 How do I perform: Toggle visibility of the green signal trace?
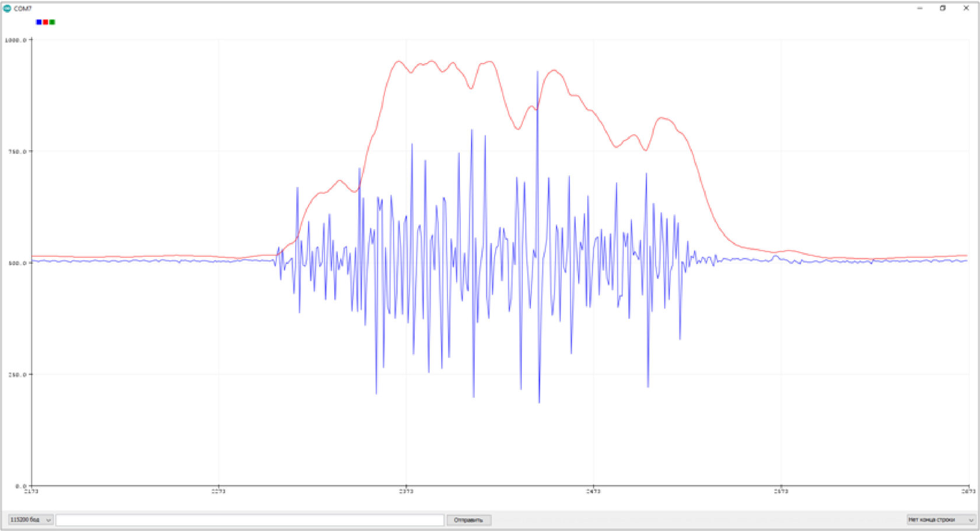[51, 22]
